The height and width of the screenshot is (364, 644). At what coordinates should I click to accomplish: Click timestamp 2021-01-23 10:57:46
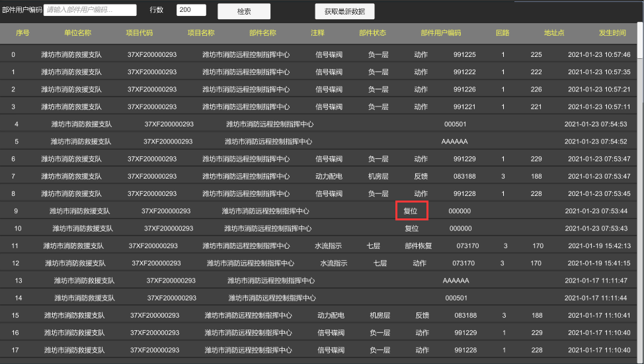[599, 55]
